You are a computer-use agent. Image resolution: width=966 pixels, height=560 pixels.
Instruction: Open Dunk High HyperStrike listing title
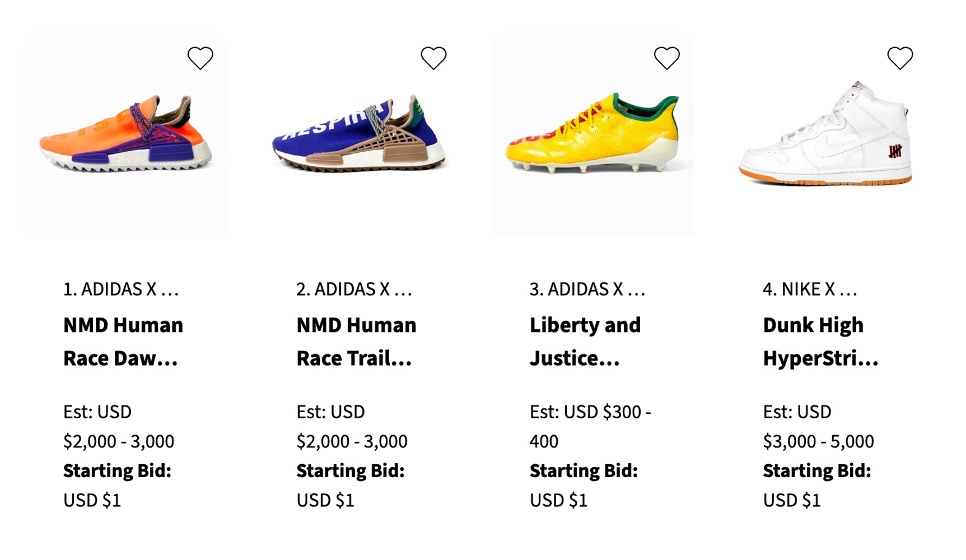(x=820, y=341)
